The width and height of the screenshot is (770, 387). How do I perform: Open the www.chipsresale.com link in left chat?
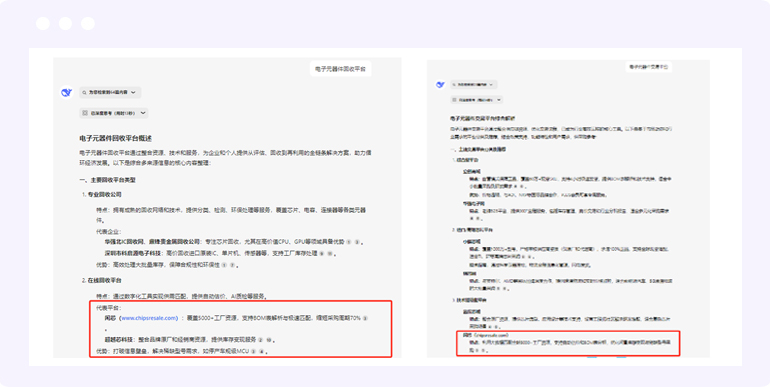149,318
